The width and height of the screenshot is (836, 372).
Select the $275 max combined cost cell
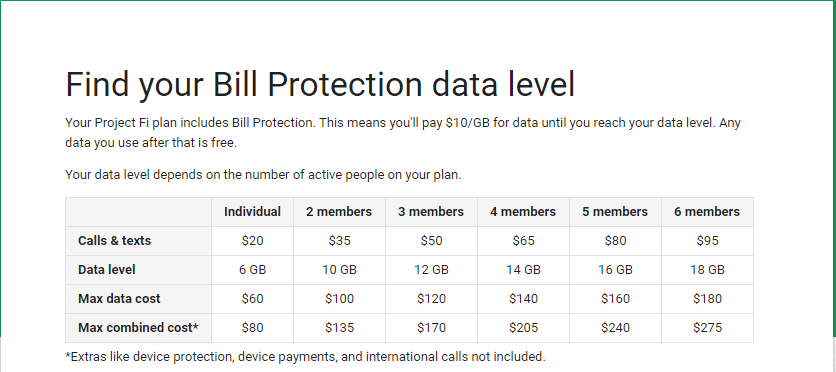[707, 328]
